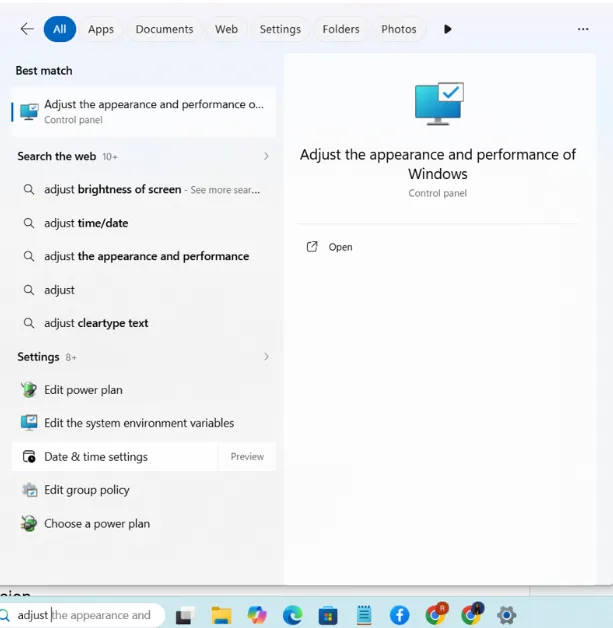Open Chrome with red profile badge

click(x=436, y=614)
